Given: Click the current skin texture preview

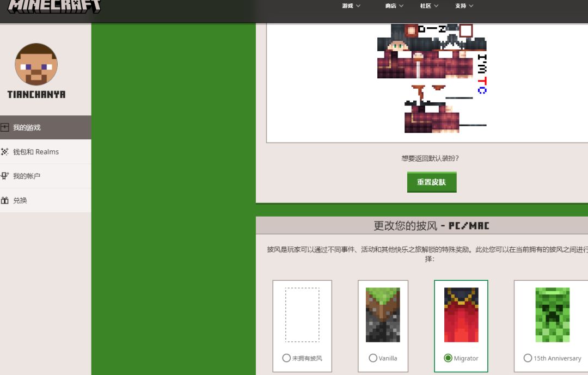Looking at the screenshot, I should [x=432, y=78].
